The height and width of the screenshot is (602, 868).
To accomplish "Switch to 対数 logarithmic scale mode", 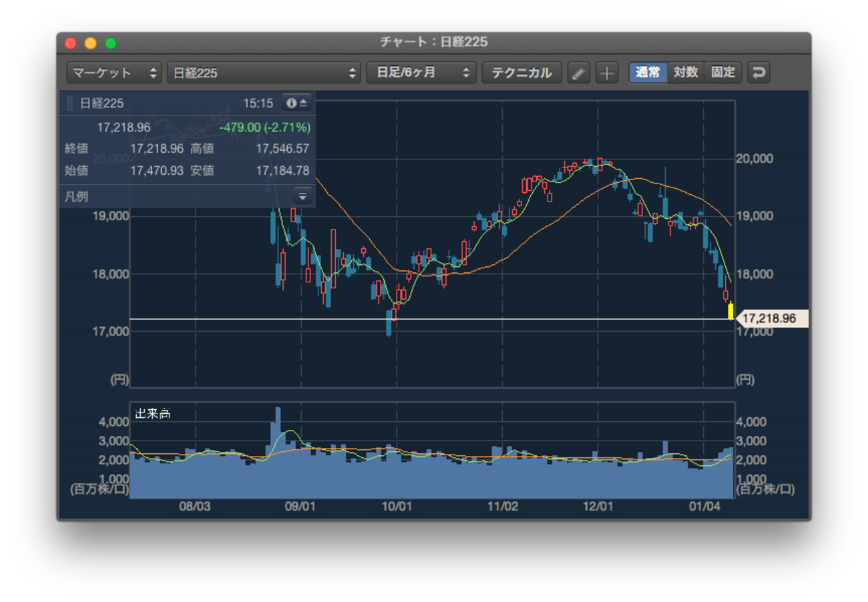I will pyautogui.click(x=686, y=73).
